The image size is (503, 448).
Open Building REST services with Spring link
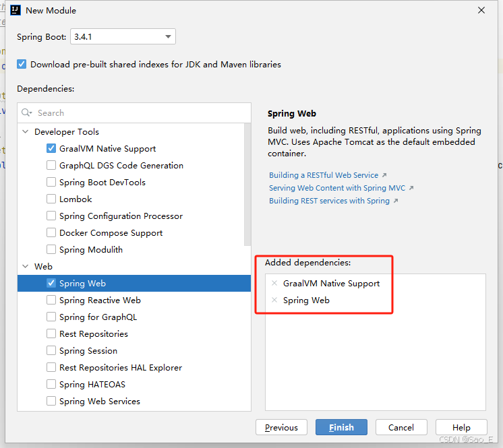(x=329, y=201)
